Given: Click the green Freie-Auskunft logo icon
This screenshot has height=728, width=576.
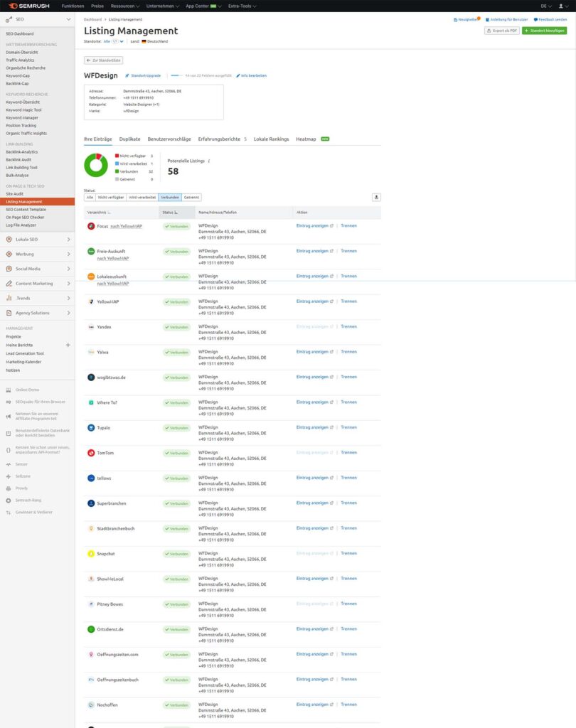Looking at the screenshot, I should click(x=91, y=251).
